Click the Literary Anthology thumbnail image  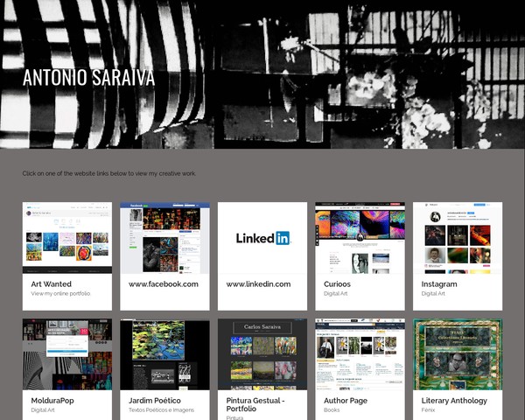458,354
